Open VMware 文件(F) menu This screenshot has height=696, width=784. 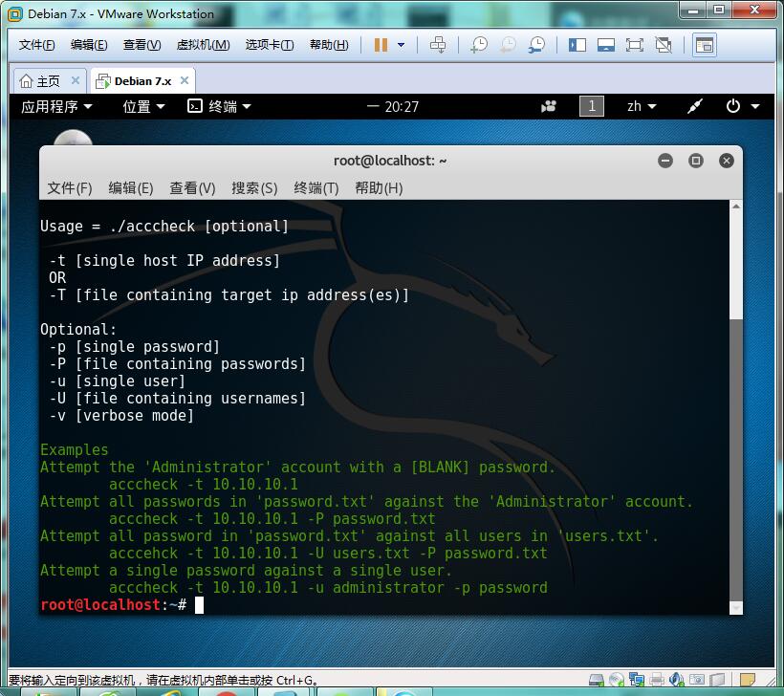[36, 45]
